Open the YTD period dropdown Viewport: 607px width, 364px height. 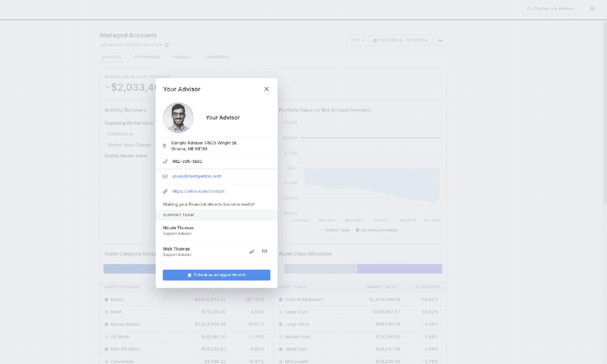coord(357,40)
